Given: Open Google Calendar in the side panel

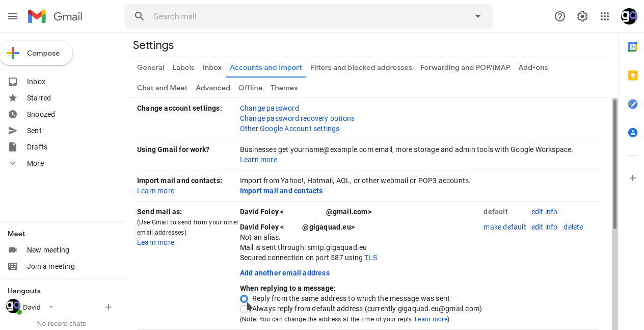Looking at the screenshot, I should tap(632, 46).
